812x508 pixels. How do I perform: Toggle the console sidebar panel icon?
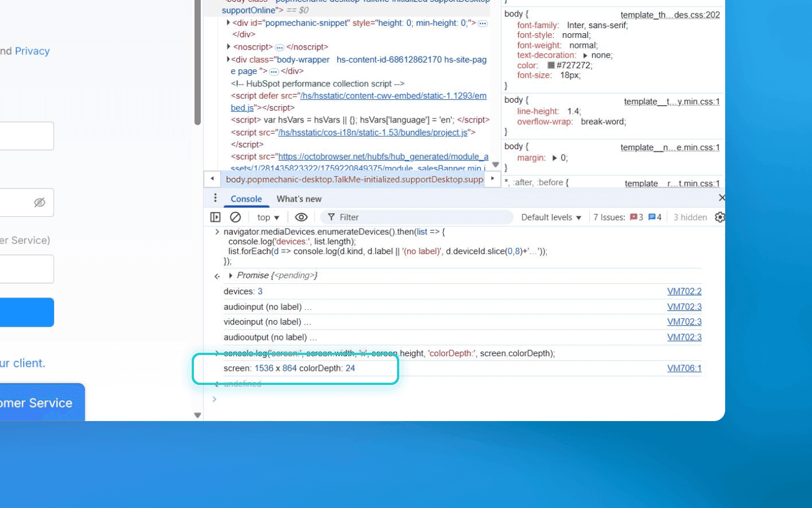215,217
